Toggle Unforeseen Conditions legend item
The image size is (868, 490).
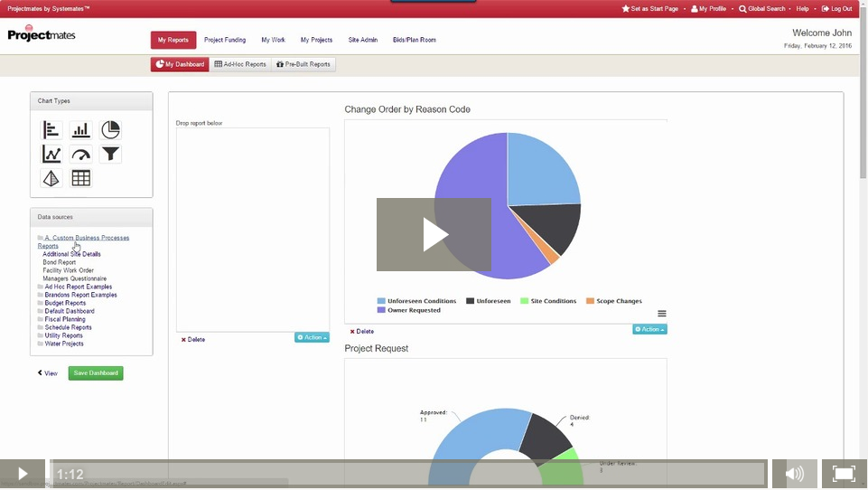[417, 301]
